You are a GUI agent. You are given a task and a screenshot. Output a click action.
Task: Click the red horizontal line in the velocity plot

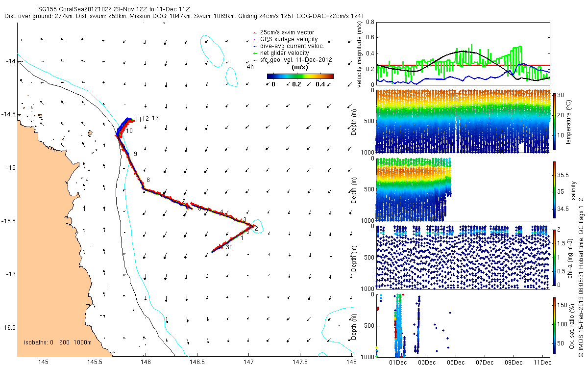[x=463, y=65]
